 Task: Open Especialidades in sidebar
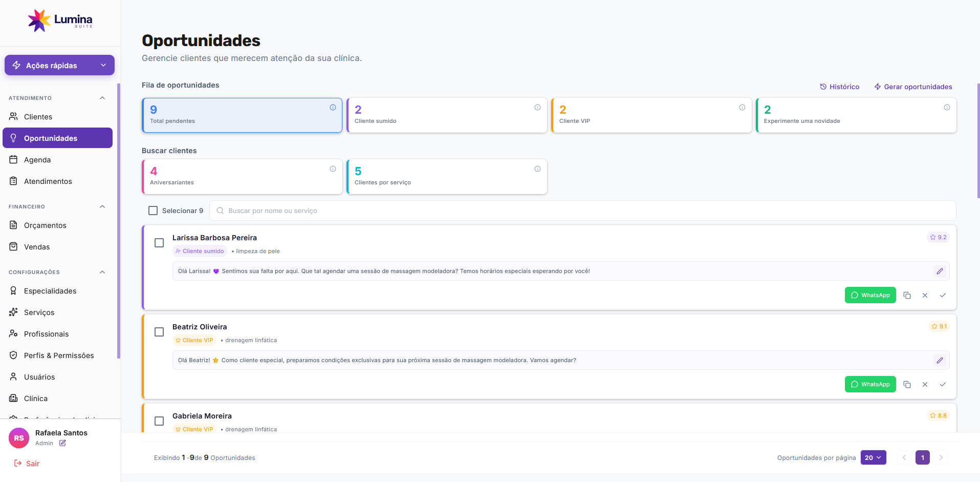[x=57, y=291]
